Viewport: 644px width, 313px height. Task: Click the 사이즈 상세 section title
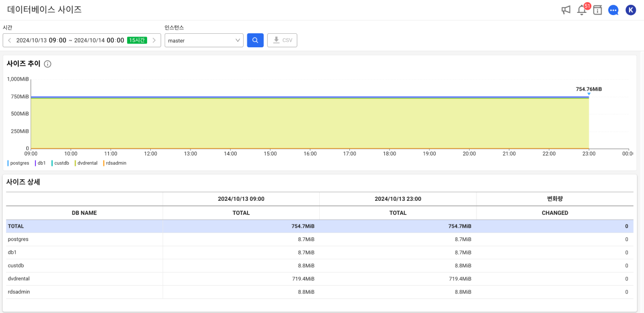[23, 182]
